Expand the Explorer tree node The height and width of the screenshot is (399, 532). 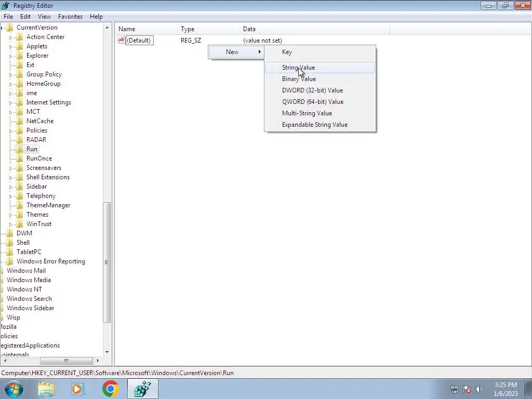[10, 56]
